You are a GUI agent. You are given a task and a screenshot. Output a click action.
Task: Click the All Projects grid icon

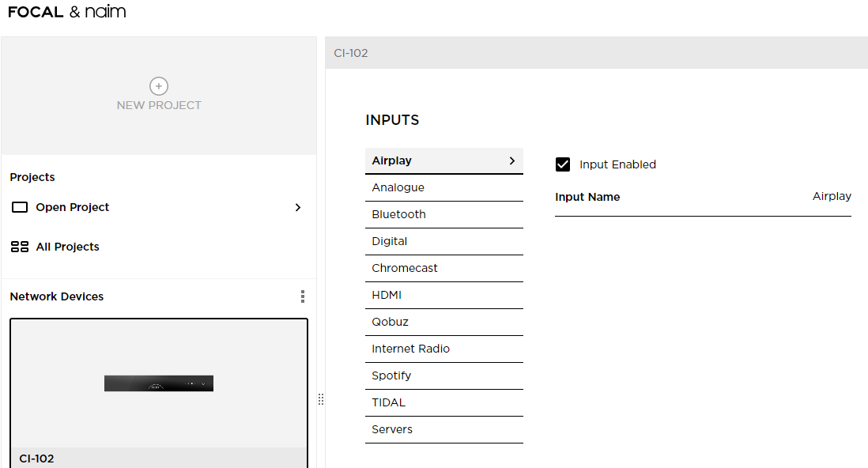point(20,247)
